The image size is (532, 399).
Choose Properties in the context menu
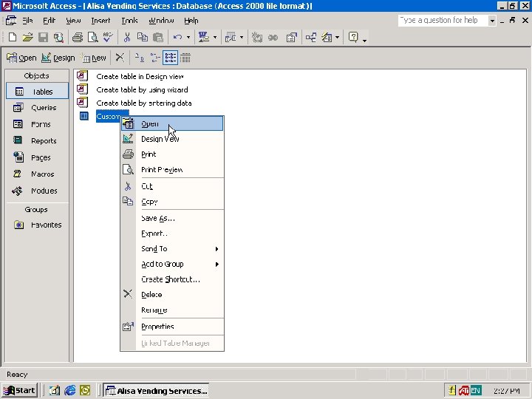click(172, 327)
